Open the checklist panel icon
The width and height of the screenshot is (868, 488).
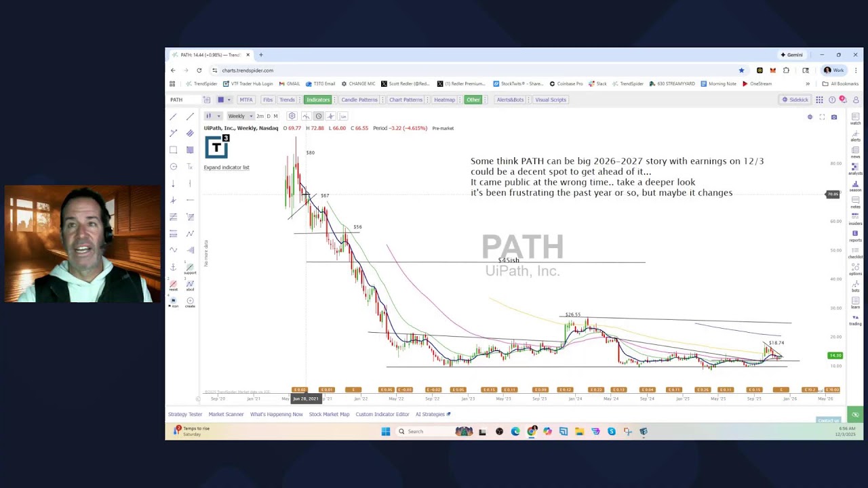[855, 253]
